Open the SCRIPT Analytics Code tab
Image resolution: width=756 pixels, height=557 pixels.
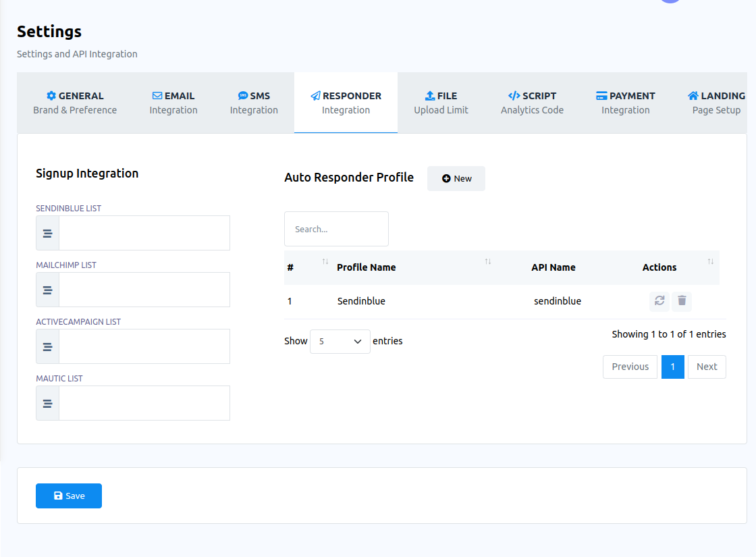[x=533, y=103]
